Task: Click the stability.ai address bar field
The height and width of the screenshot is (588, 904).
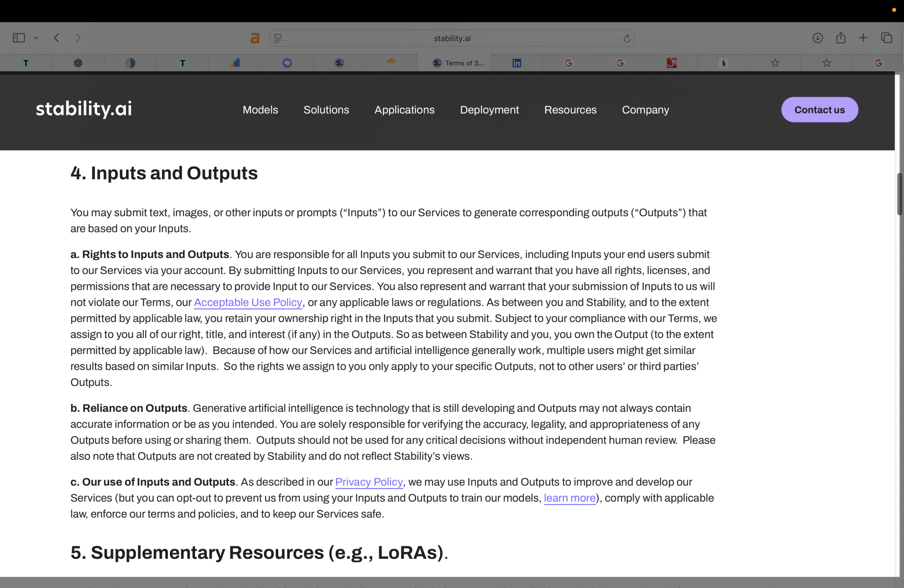Action: (x=452, y=38)
